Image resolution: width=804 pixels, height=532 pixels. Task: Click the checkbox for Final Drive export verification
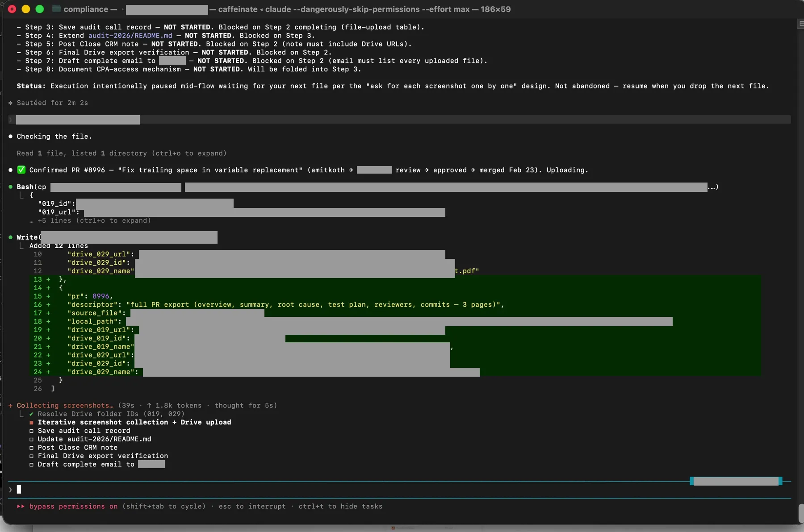(31, 456)
